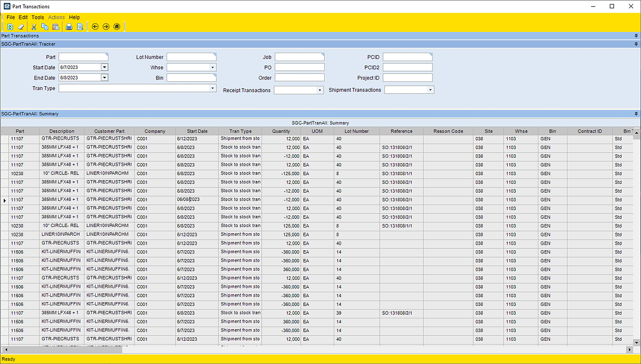Click the Cut scissors icon

click(33, 26)
